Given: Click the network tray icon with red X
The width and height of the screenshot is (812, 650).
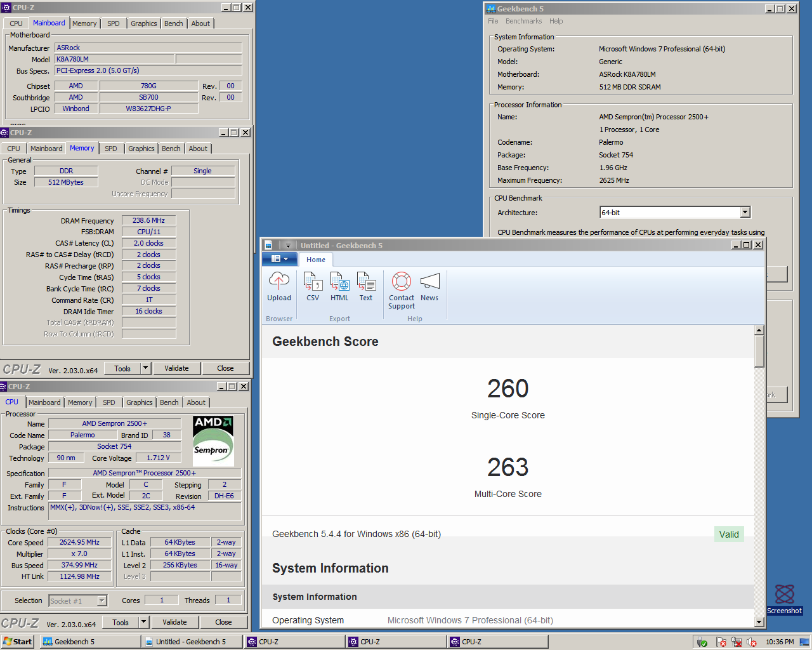Looking at the screenshot, I should click(737, 642).
